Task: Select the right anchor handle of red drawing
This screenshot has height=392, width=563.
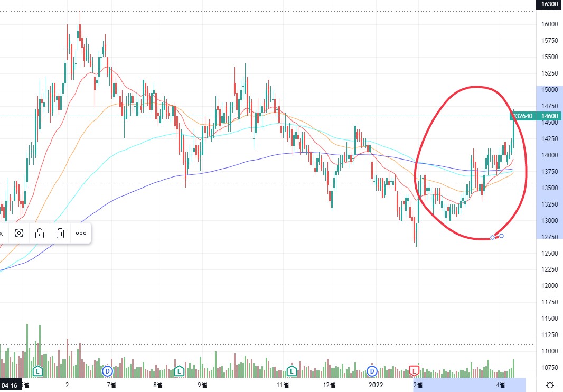Action: pyautogui.click(x=502, y=236)
